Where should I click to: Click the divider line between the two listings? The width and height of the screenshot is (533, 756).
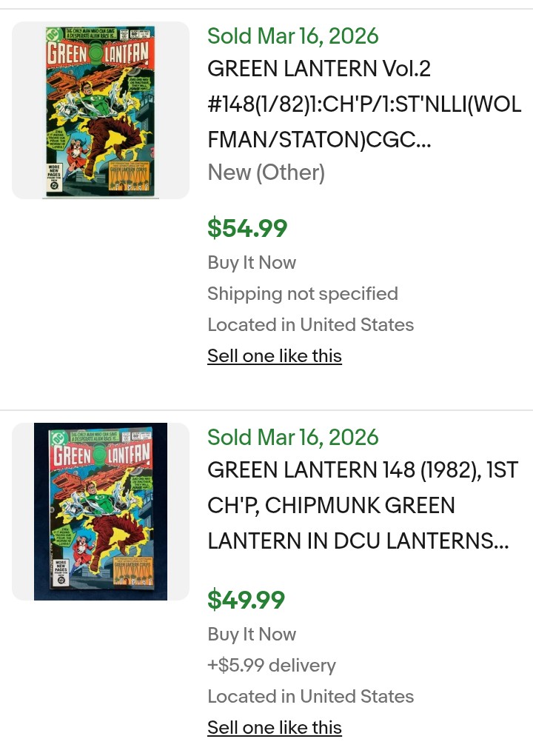coord(266,410)
